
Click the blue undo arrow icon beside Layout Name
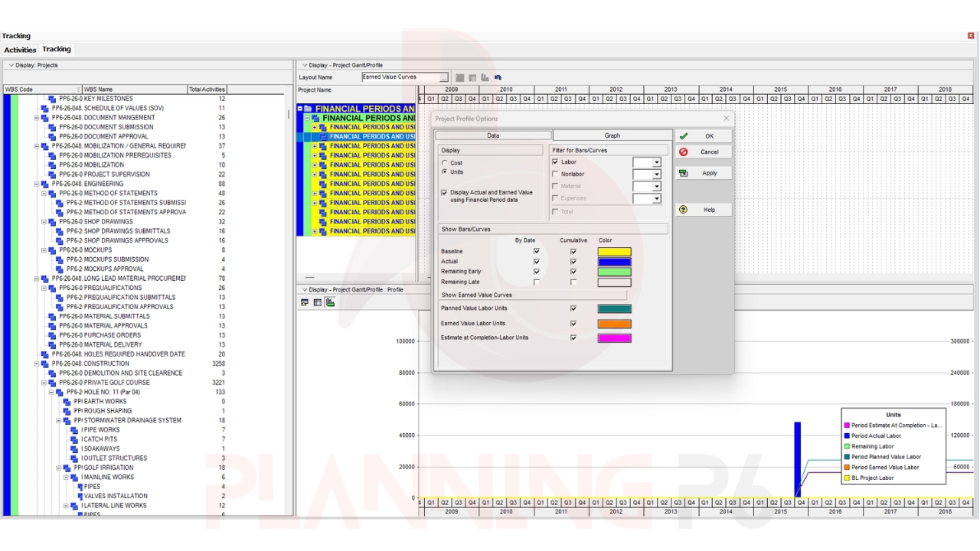[498, 77]
